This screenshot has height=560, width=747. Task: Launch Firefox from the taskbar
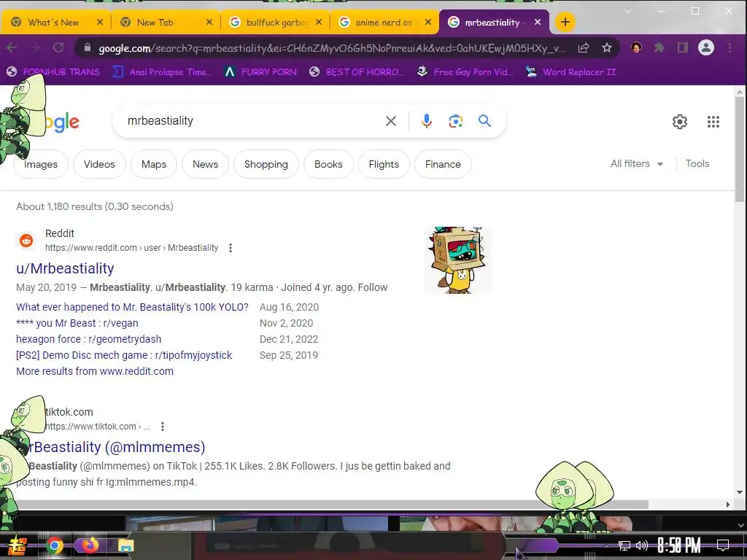(x=90, y=545)
